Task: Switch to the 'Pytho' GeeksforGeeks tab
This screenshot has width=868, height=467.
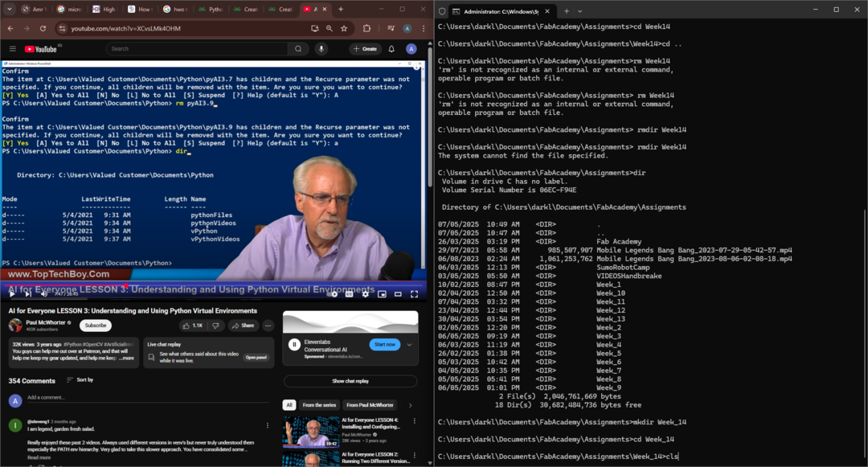Action: (x=211, y=10)
